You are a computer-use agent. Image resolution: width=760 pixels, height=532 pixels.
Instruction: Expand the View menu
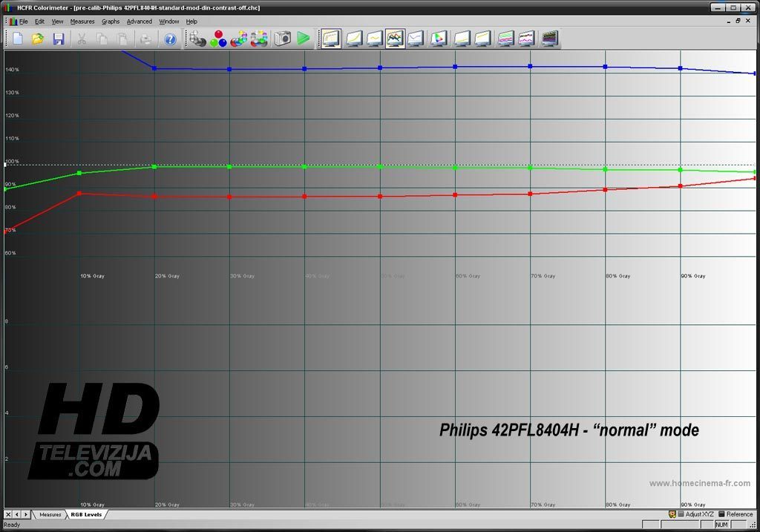pos(57,22)
